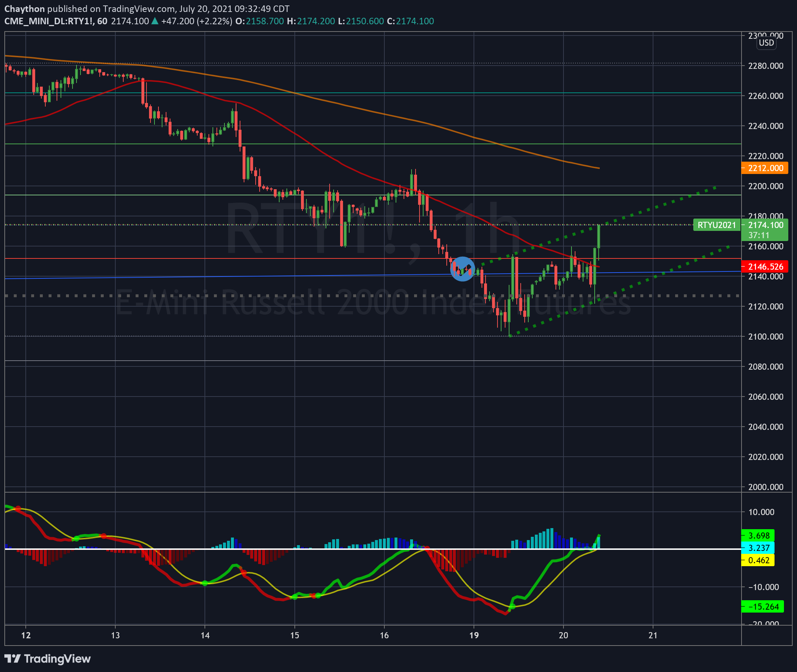This screenshot has width=797, height=672.
Task: Click the date label 15 on time axis
Action: coord(295,635)
